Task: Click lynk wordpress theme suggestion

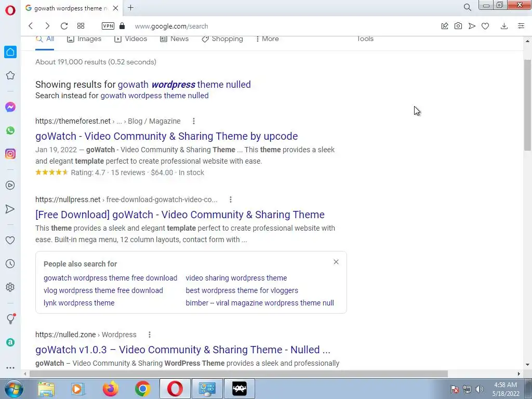Action: 79,303
